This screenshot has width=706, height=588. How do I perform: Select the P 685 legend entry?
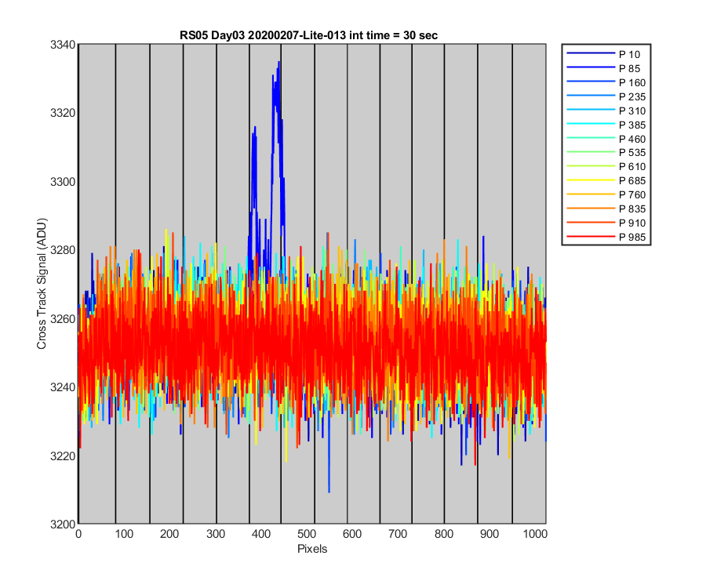tap(606, 180)
